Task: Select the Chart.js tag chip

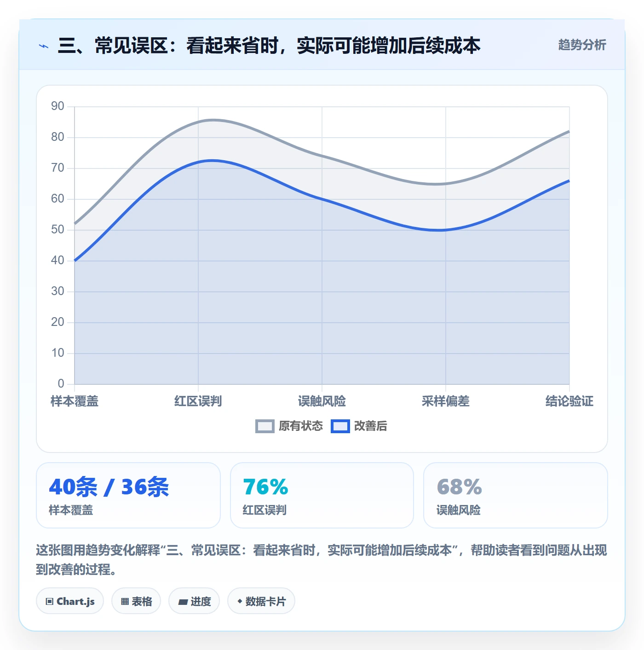Action: (x=70, y=601)
